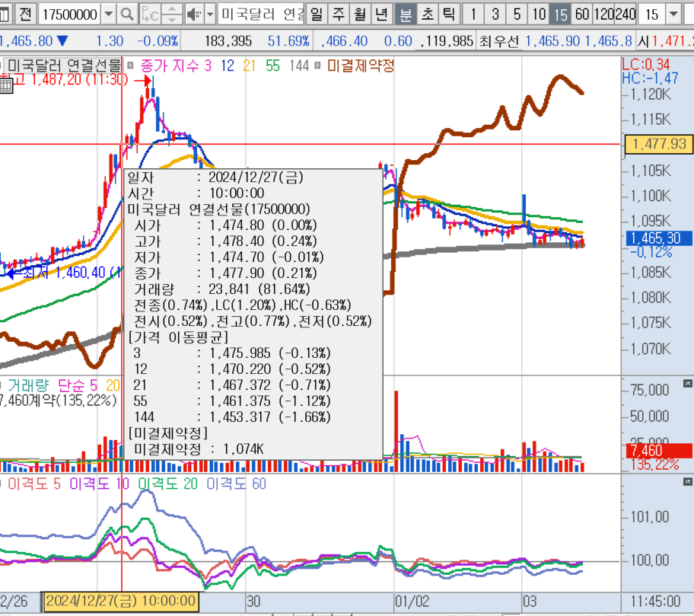Close the volume panel with its X icon

(688, 381)
